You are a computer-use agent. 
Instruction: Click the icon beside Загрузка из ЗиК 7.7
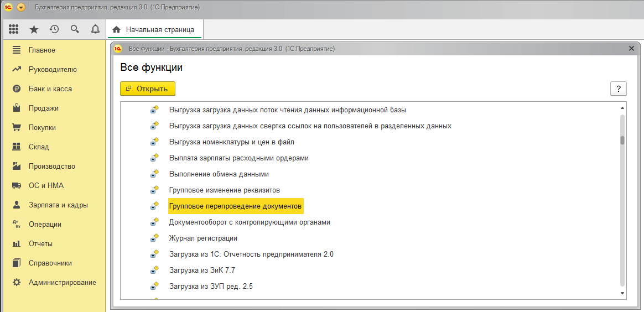(155, 271)
